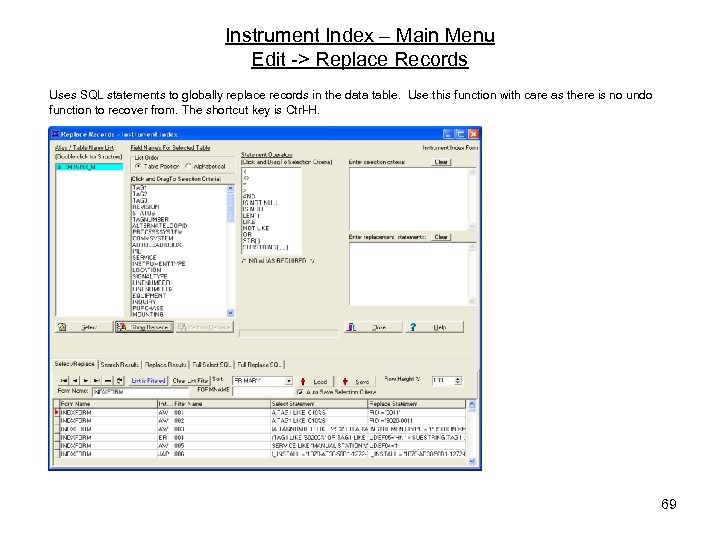Go to the next record in navigator
The image size is (720, 540).
click(86, 381)
